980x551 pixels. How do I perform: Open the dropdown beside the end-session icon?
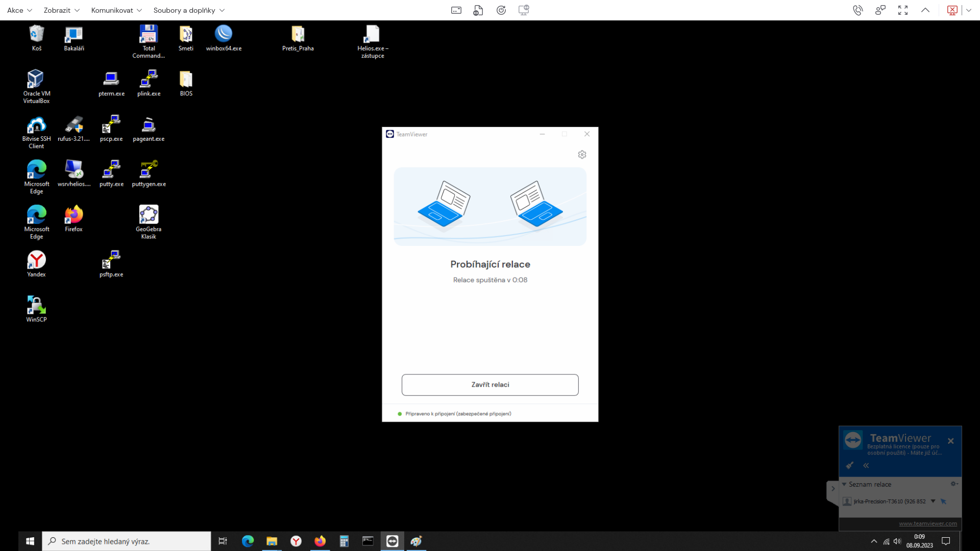pyautogui.click(x=969, y=10)
